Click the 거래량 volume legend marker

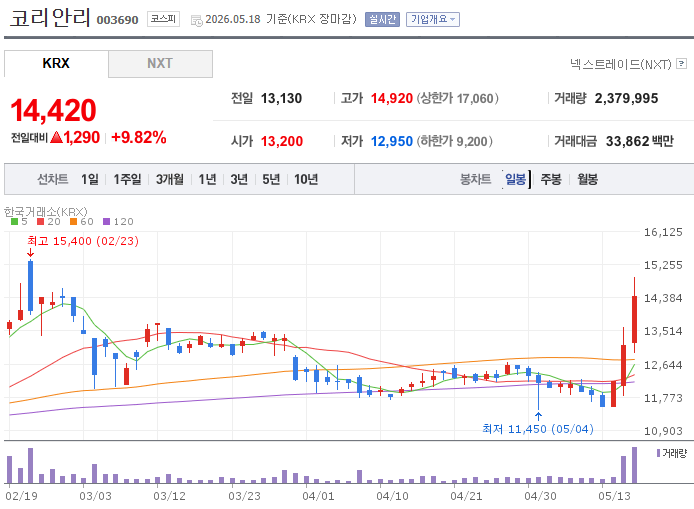(658, 453)
